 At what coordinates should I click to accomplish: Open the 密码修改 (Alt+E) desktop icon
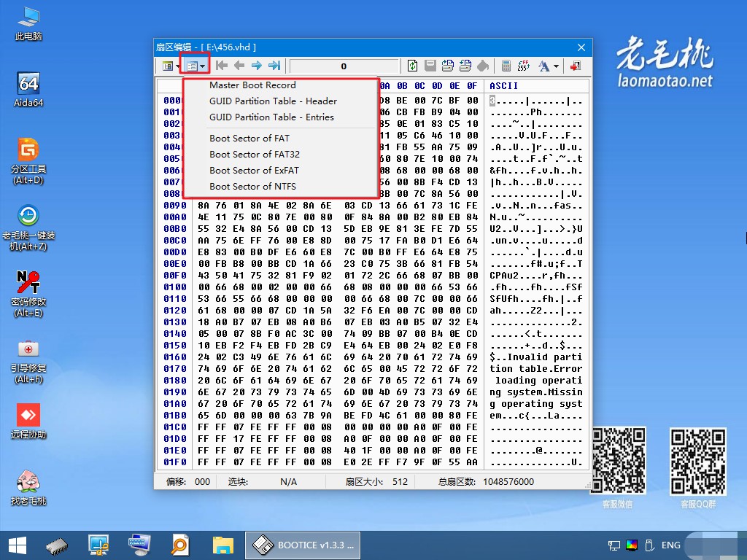pos(28,294)
